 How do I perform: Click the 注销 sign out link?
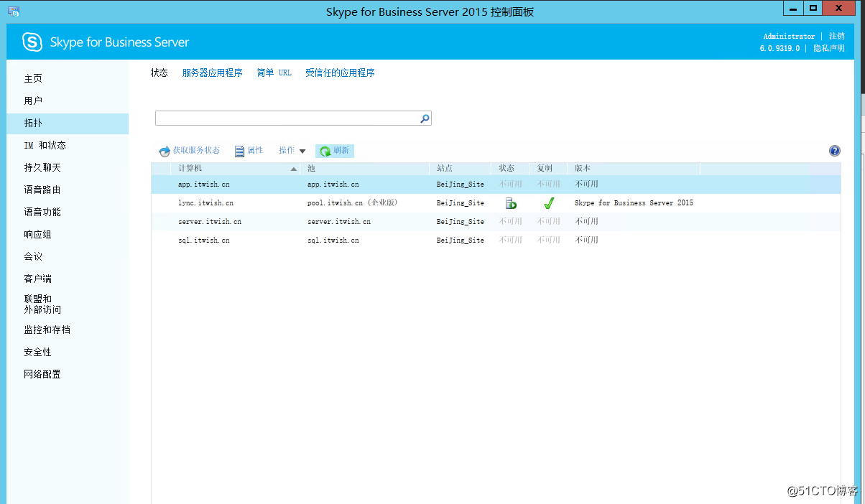pyautogui.click(x=837, y=36)
